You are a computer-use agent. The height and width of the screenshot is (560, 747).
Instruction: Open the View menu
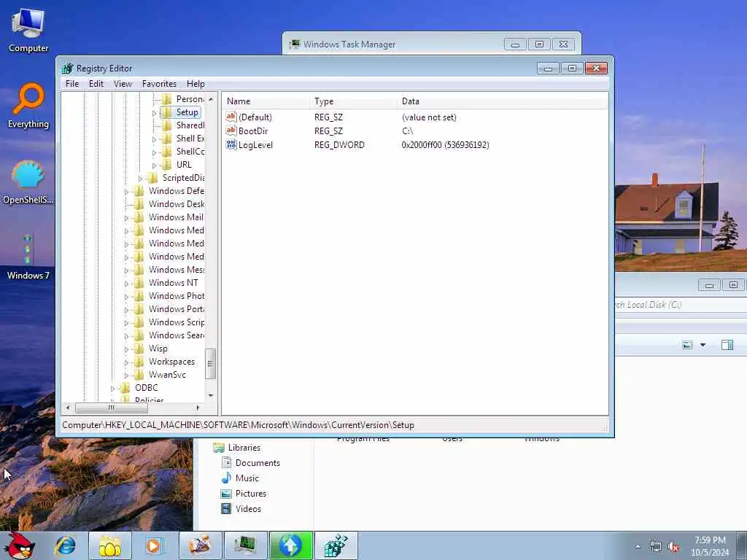[x=123, y=84]
